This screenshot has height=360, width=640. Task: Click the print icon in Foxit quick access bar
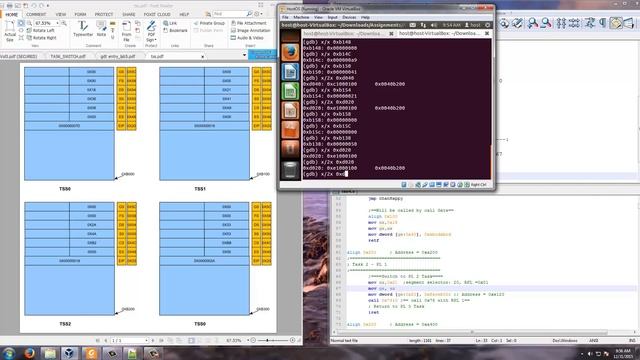[x=9, y=6]
